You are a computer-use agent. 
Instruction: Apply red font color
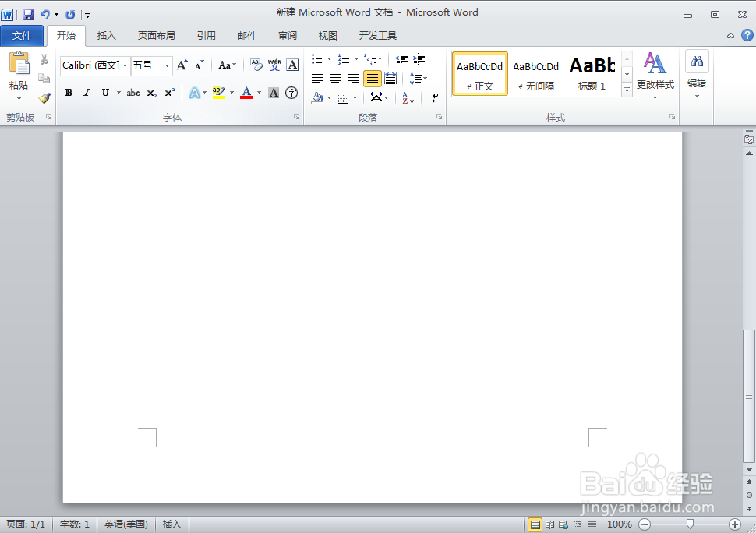coord(246,93)
